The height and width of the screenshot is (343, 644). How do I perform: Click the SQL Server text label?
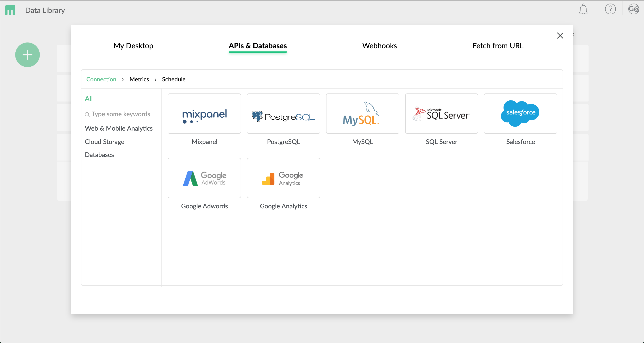[441, 142]
